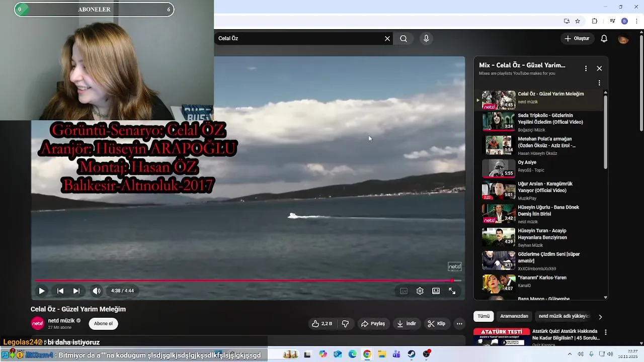Select 'netd müzik adlı yükleyici' chip
This screenshot has height=362, width=644.
point(564,316)
